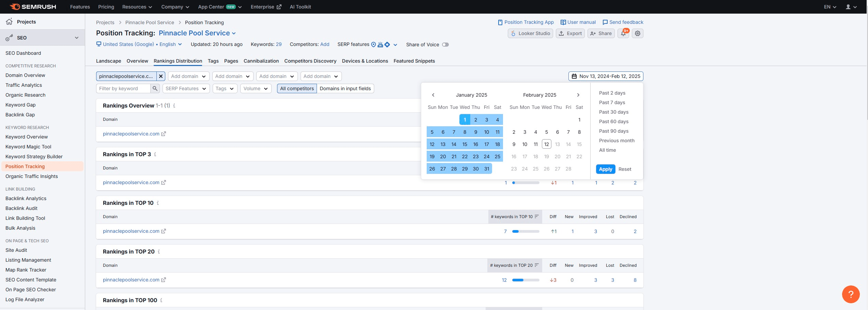
Task: Click the Filter by keyword input field
Action: coord(123,88)
